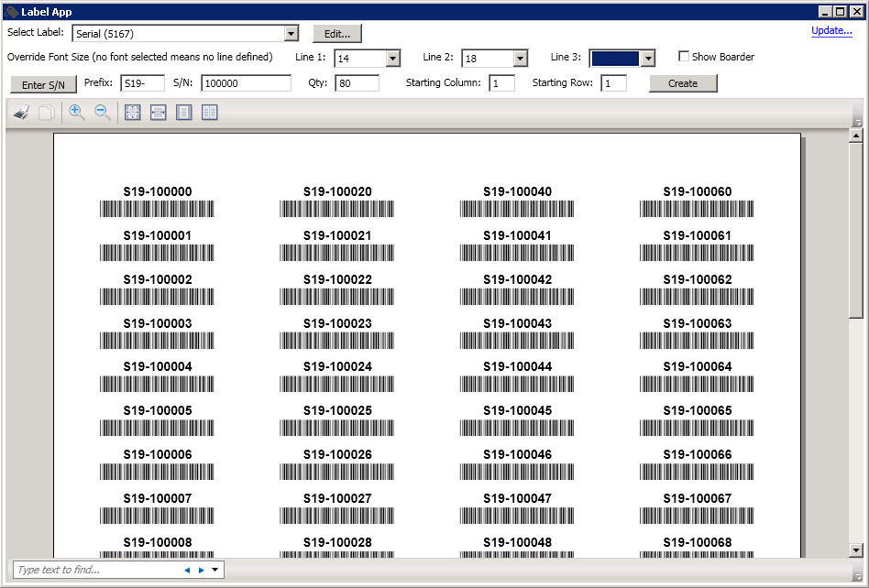The image size is (869, 588).
Task: Switch to single page view
Action: tap(183, 113)
